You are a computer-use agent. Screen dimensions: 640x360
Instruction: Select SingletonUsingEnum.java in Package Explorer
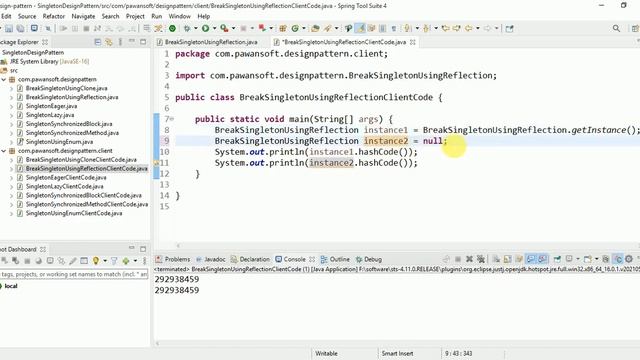pos(59,142)
